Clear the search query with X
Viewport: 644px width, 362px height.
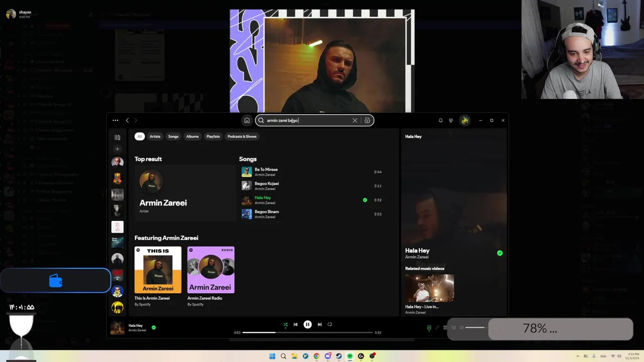[x=355, y=120]
